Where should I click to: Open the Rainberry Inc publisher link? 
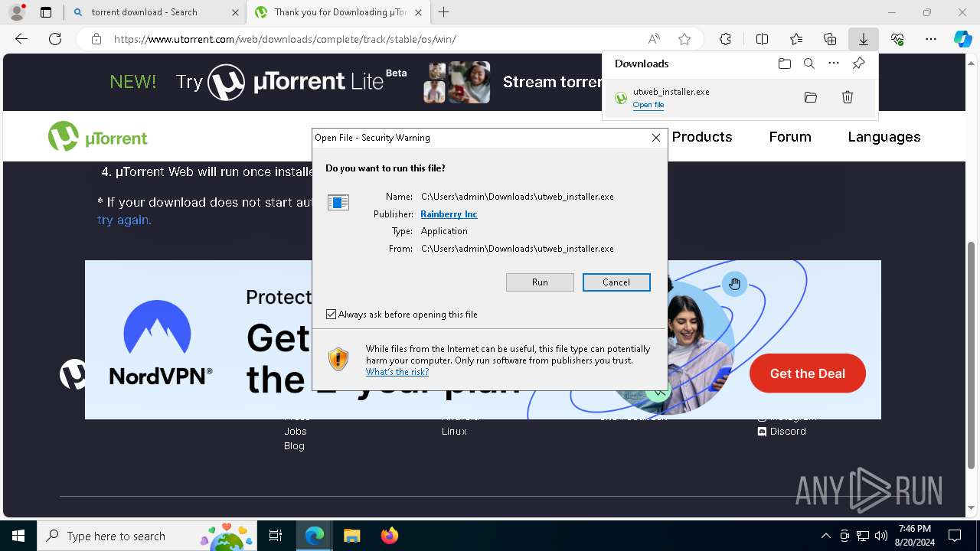(449, 214)
